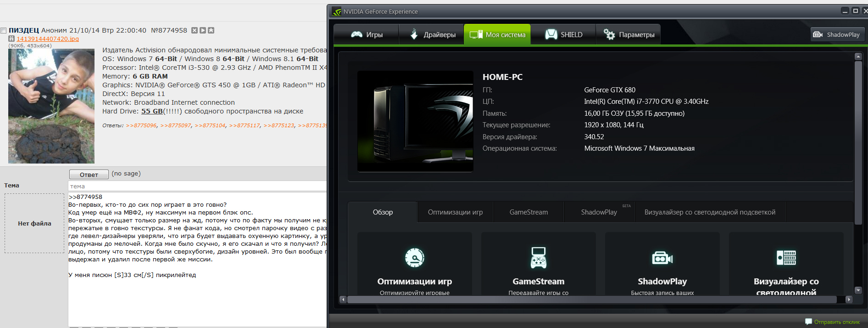Click the Операционная система label

point(519,148)
